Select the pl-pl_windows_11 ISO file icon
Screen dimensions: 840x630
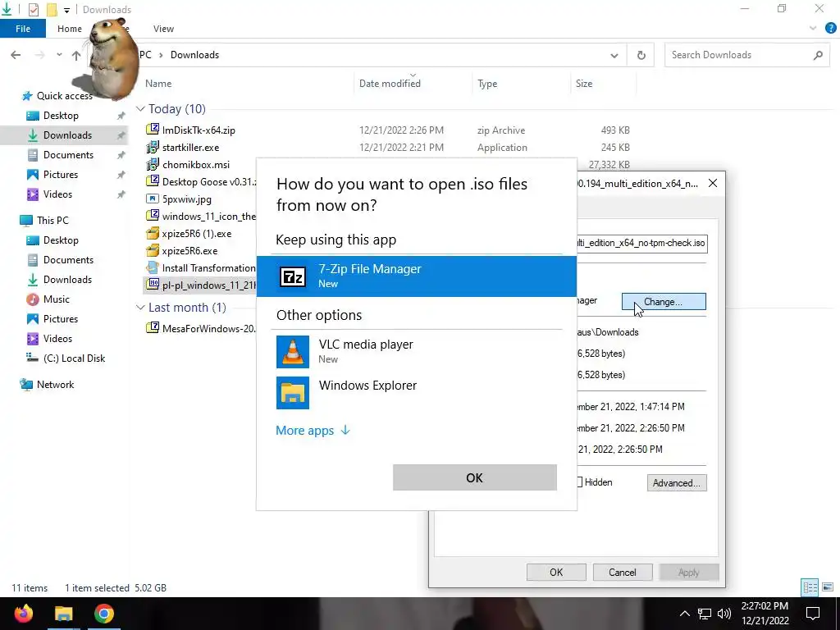(153, 284)
